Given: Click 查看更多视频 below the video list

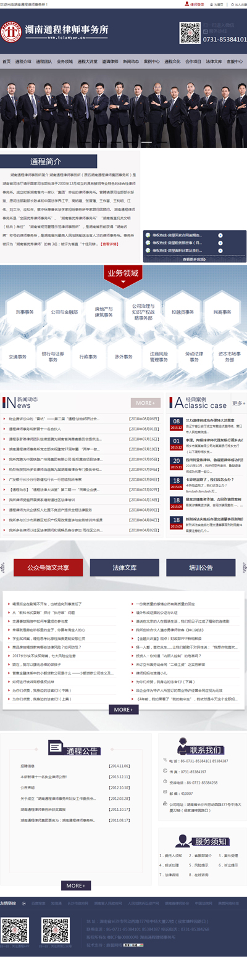Looking at the screenshot, I should pos(193,259).
